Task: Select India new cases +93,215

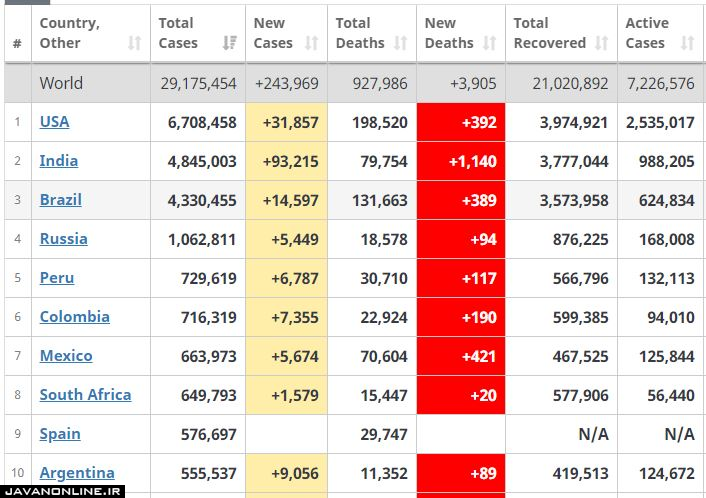Action: (x=290, y=161)
